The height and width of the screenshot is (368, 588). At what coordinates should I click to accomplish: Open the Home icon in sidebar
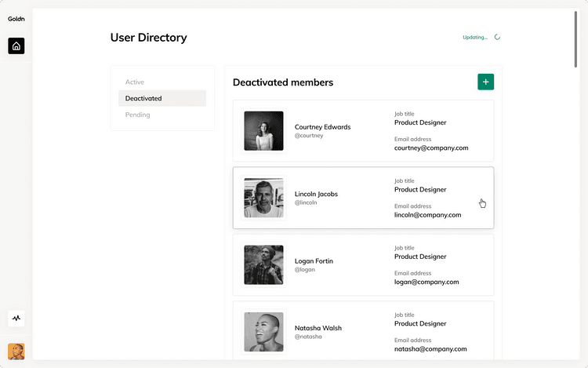coord(16,46)
